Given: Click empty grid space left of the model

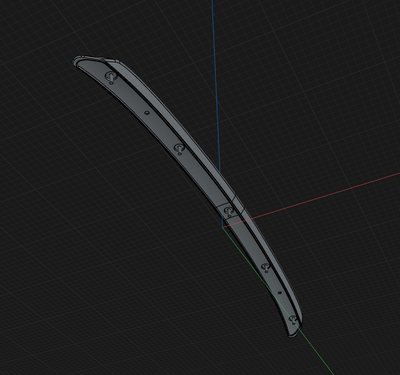Looking at the screenshot, I should pyautogui.click(x=67, y=200).
